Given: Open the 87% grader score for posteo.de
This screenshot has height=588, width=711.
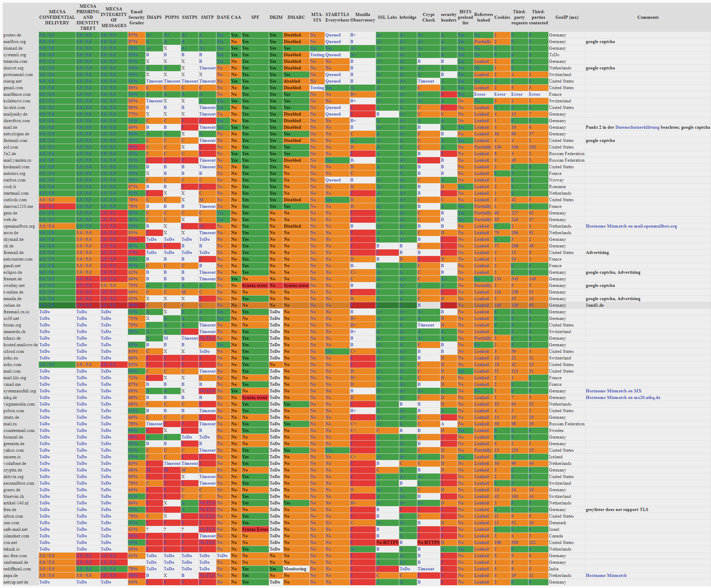Looking at the screenshot, I should pos(133,35).
